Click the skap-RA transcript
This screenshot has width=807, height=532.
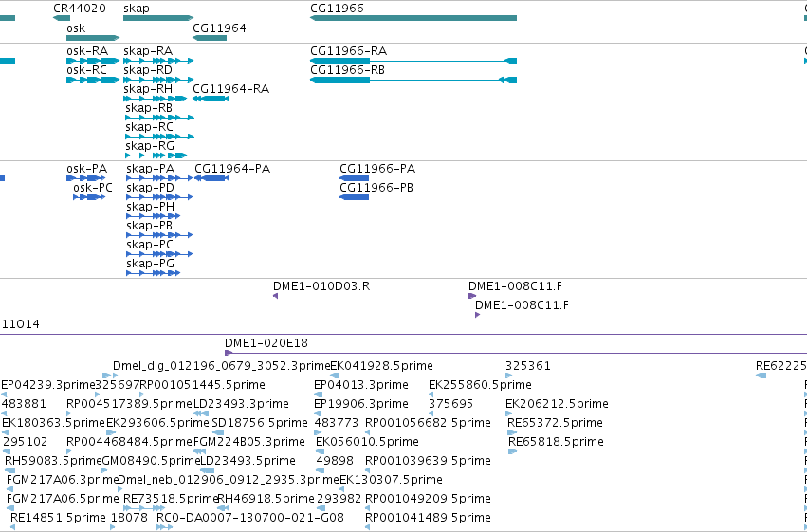[x=158, y=61]
